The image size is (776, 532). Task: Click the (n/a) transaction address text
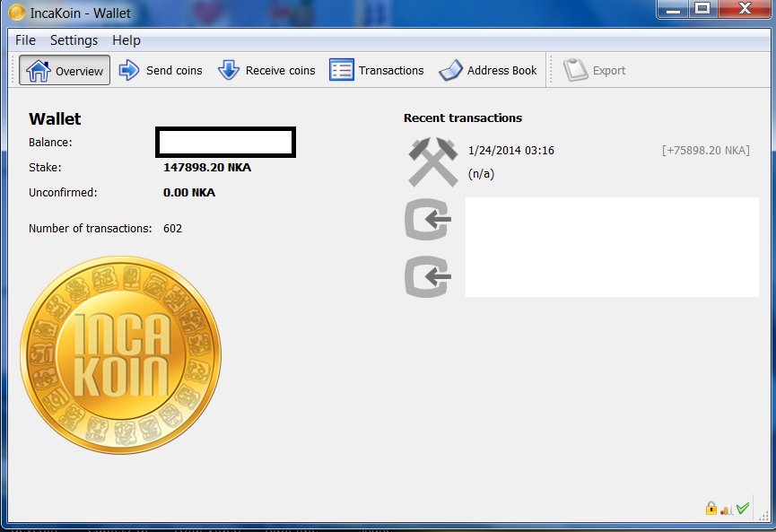pos(481,174)
